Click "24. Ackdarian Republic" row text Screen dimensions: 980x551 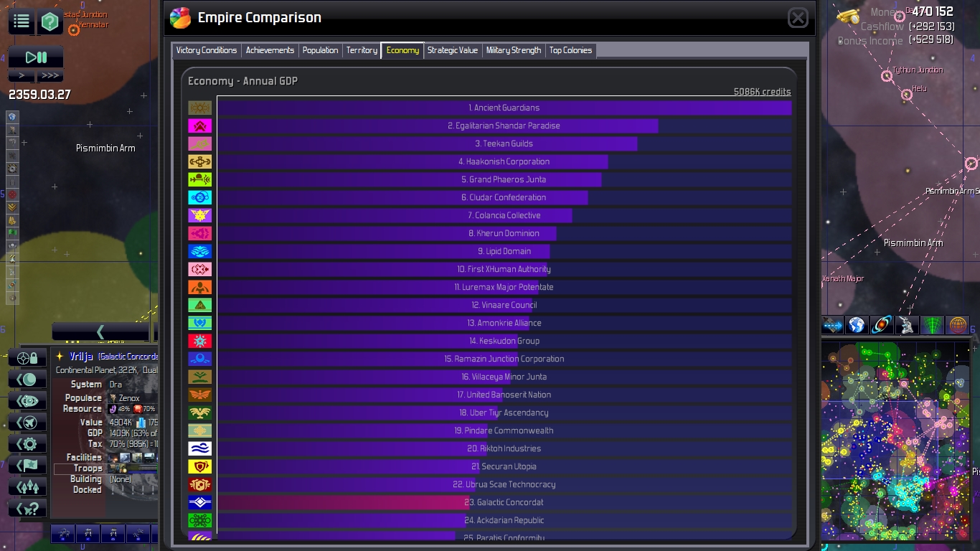pyautogui.click(x=504, y=520)
